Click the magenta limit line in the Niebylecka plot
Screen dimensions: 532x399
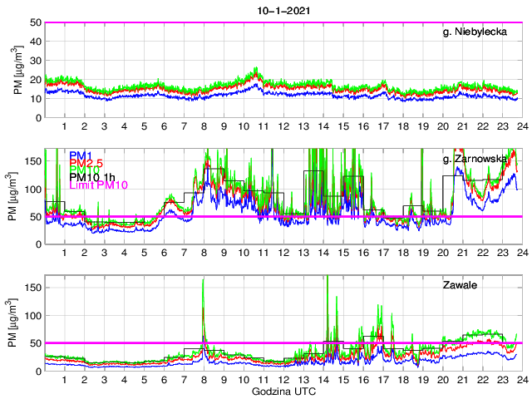point(283,22)
